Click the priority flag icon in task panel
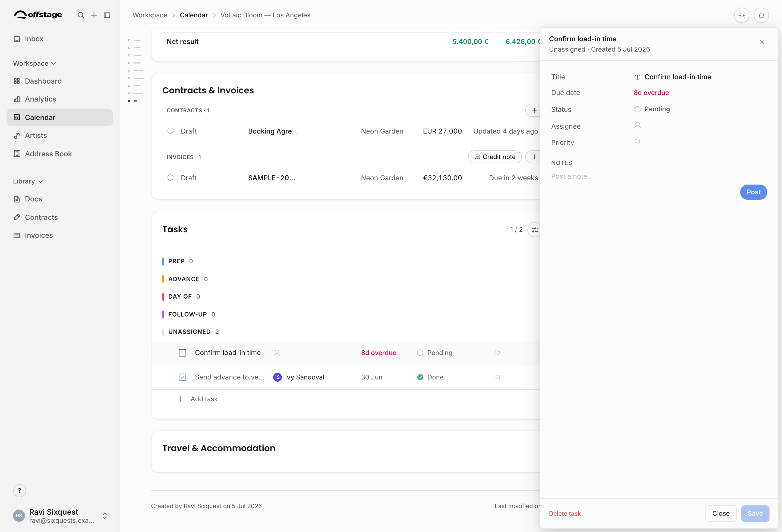This screenshot has width=782, height=532. click(637, 142)
